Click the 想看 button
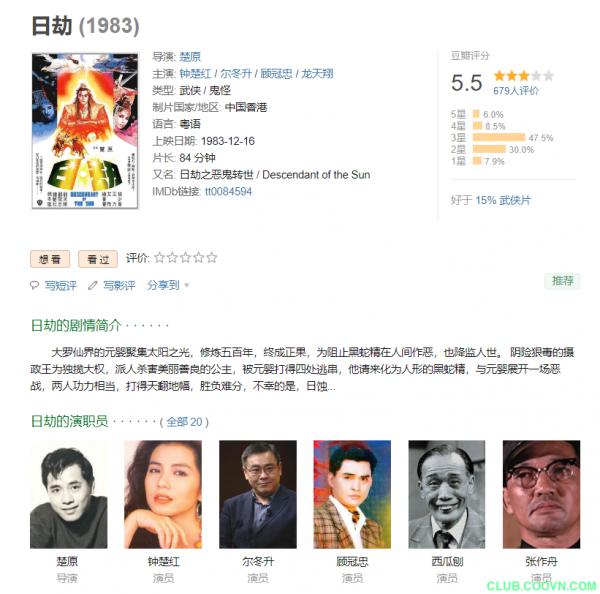The height and width of the screenshot is (594, 600). [x=50, y=259]
